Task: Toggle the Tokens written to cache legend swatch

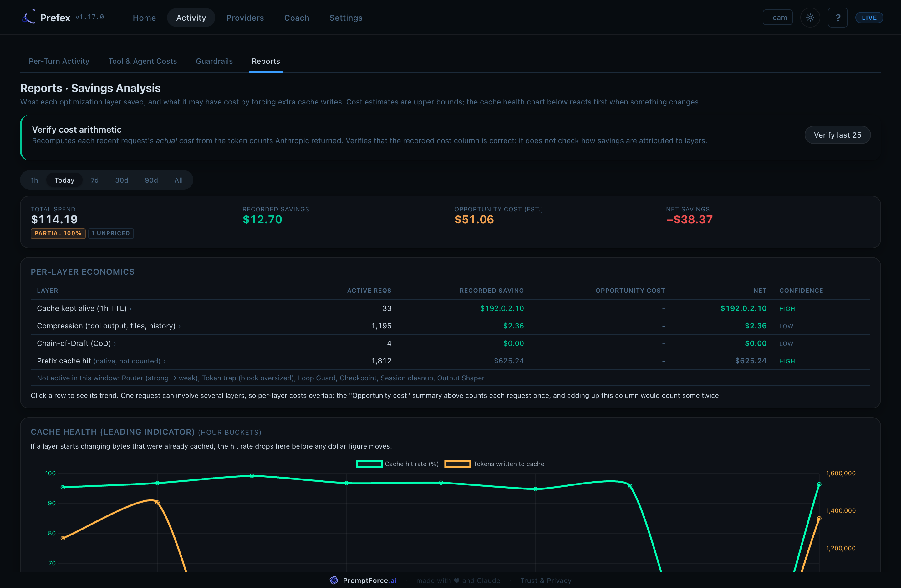Action: click(x=457, y=464)
